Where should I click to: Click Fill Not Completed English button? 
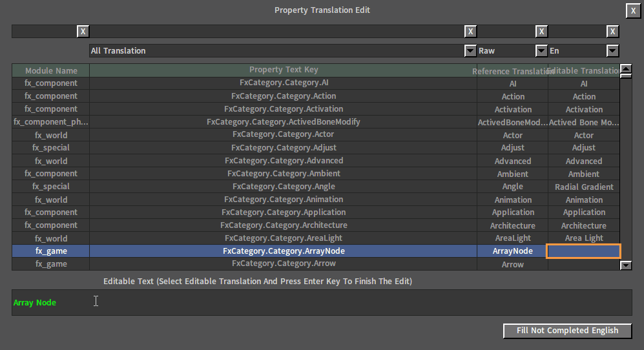pyautogui.click(x=567, y=331)
